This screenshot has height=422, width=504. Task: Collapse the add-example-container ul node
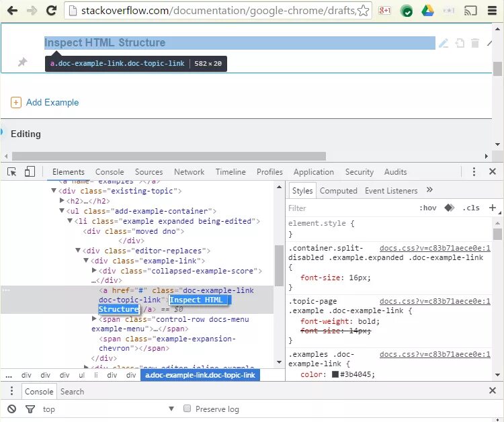[x=62, y=211]
